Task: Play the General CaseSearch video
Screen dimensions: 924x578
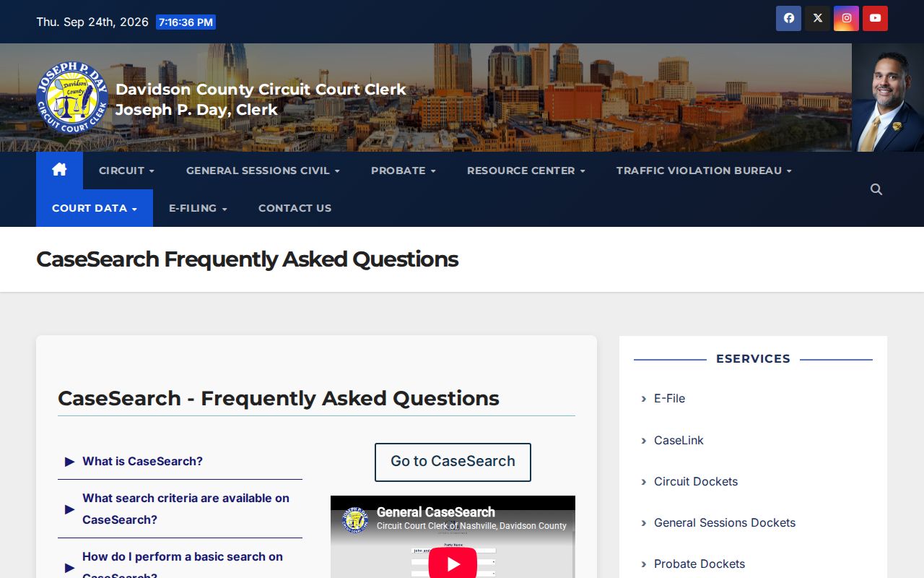Action: point(453,564)
